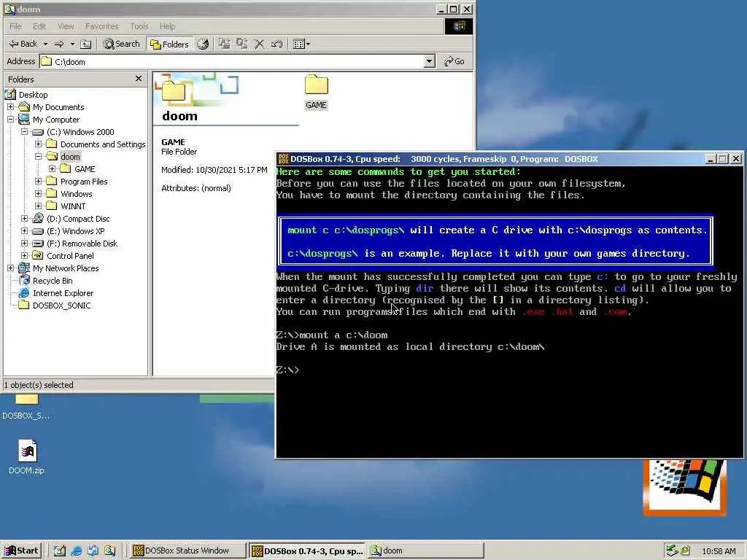Image resolution: width=747 pixels, height=560 pixels.
Task: Select the Program Files folder in tree
Action: click(x=84, y=182)
